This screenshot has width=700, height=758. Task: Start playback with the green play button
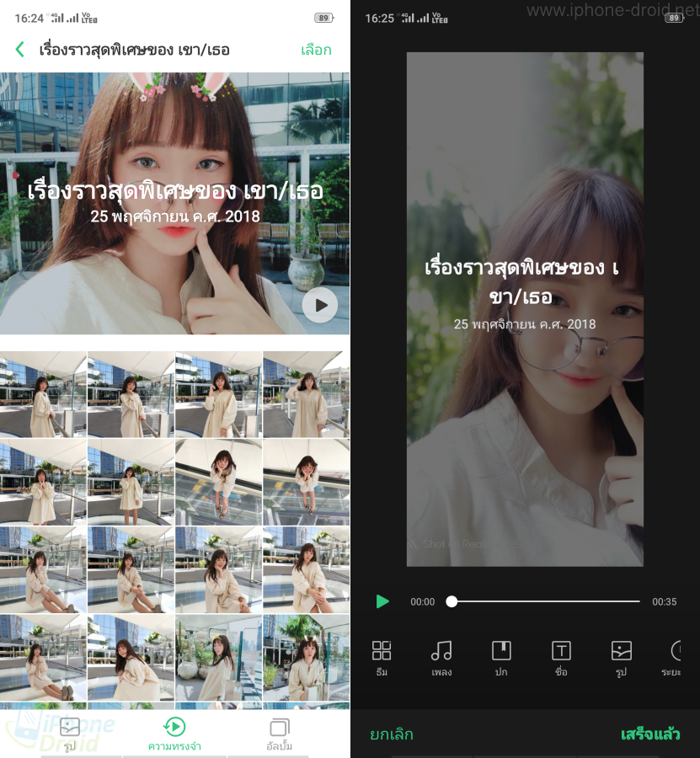coord(382,601)
